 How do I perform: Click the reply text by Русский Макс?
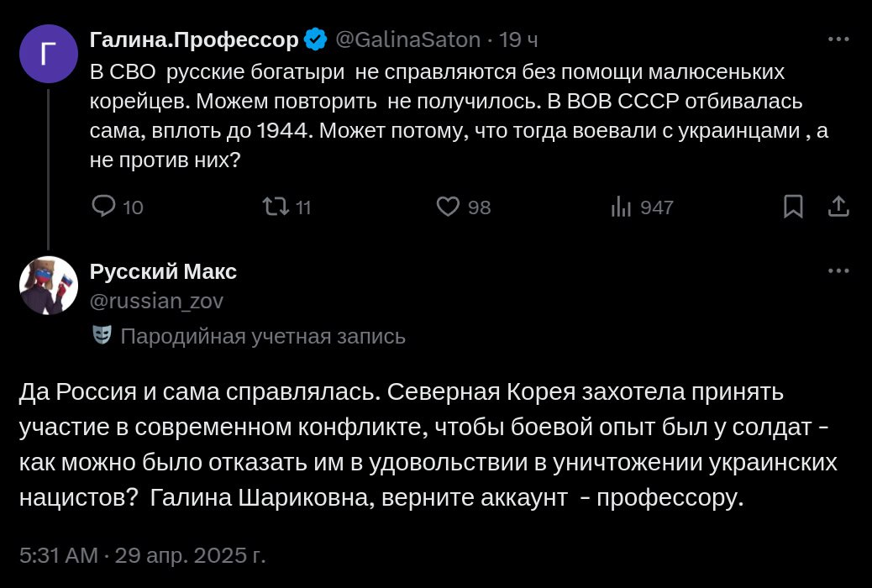[x=428, y=445]
